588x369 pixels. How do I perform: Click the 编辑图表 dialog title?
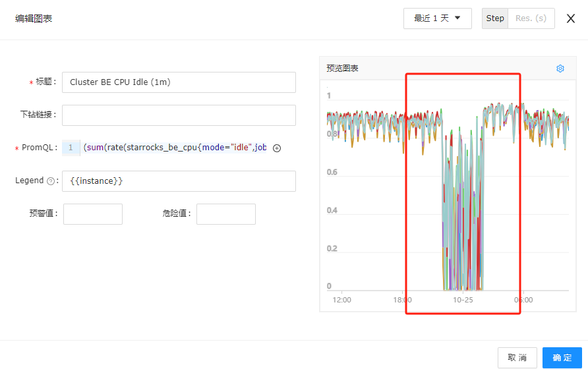pyautogui.click(x=34, y=18)
